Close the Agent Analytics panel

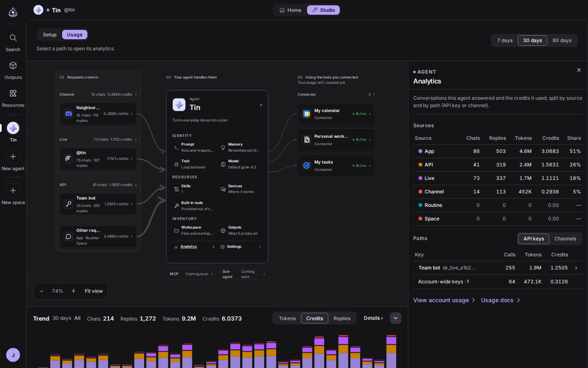click(x=579, y=70)
